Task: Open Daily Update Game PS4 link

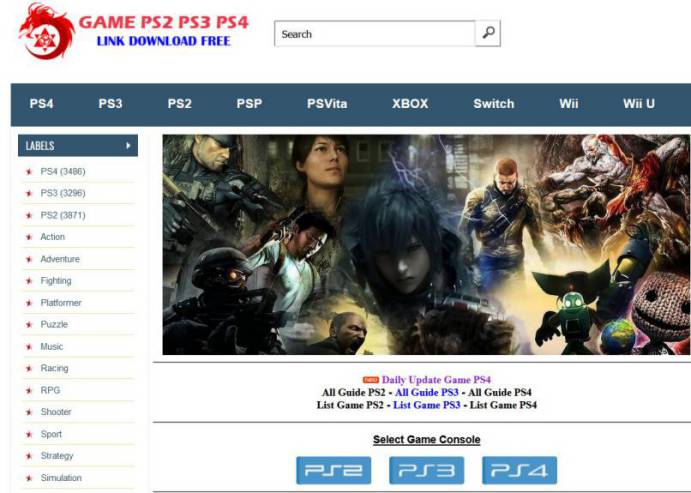Action: (x=436, y=380)
